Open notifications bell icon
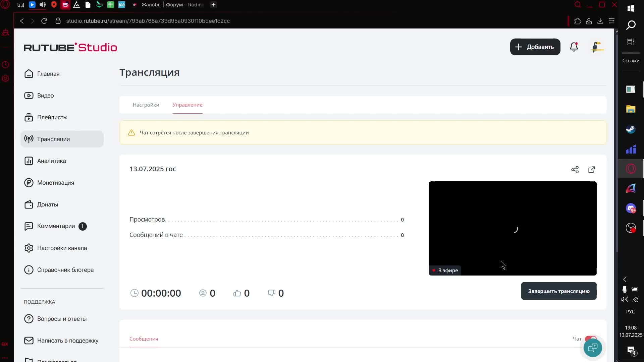Viewport: 644px width, 362px height. pos(574,47)
